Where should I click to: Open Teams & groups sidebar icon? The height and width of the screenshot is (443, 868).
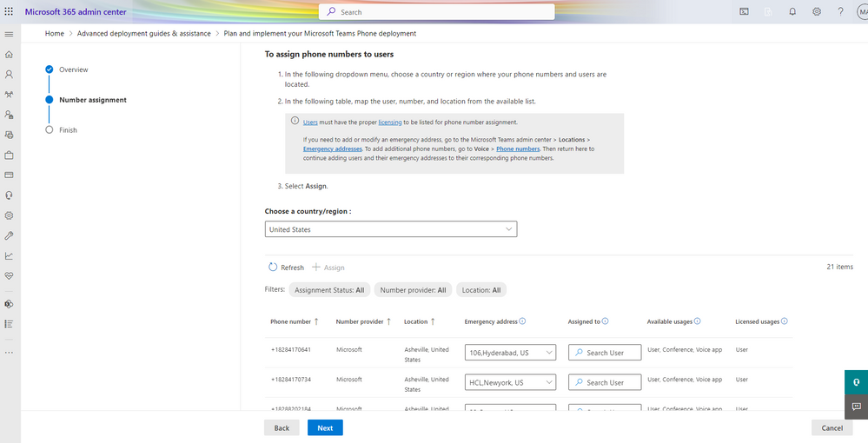click(9, 95)
